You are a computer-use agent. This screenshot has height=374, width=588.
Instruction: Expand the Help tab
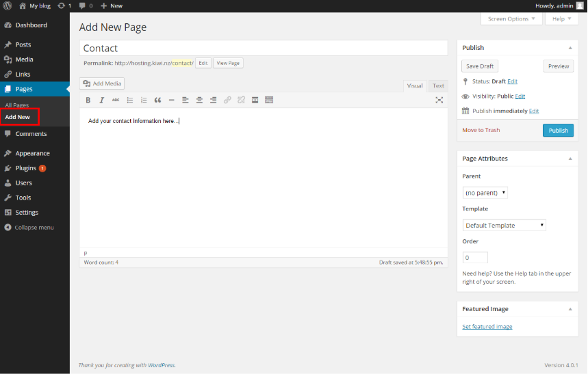562,18
